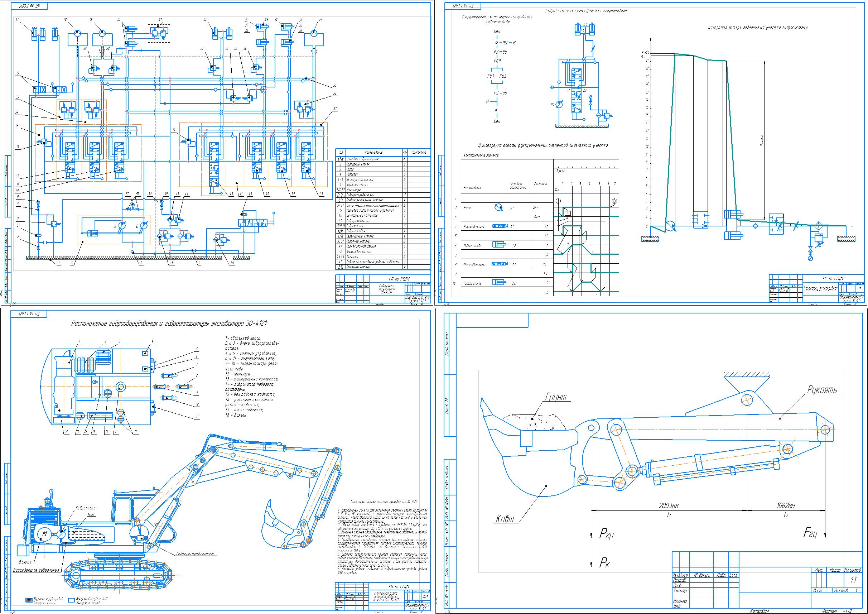Click the 'Грунт' label above the bucket

(x=555, y=397)
